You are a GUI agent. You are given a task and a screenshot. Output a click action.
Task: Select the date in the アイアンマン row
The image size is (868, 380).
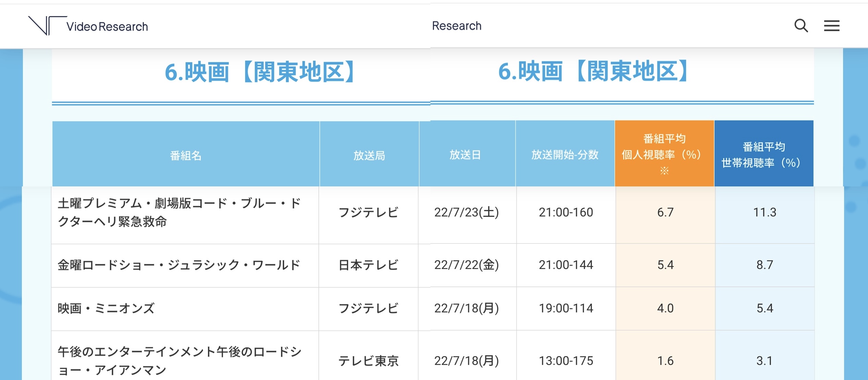tap(466, 361)
